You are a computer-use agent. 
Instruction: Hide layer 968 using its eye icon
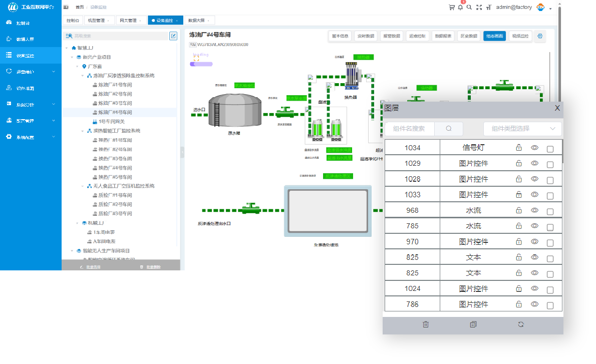534,210
